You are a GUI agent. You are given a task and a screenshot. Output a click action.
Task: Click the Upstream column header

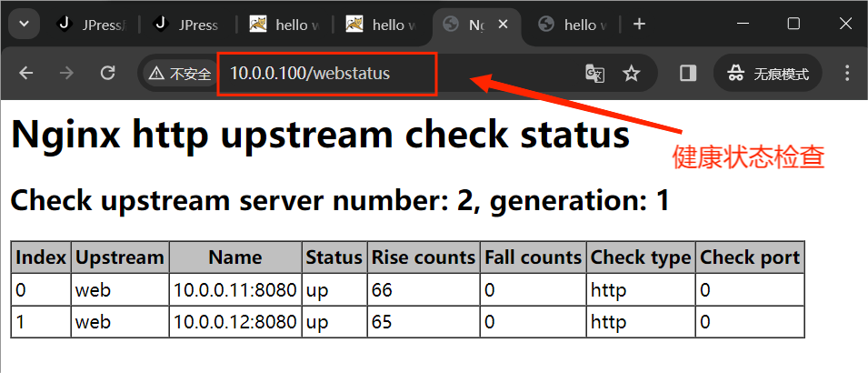pyautogui.click(x=120, y=257)
